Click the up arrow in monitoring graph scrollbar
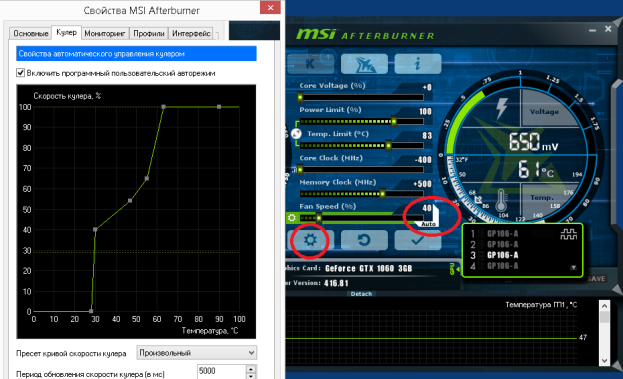Image resolution: width=623 pixels, height=379 pixels. 604,306
